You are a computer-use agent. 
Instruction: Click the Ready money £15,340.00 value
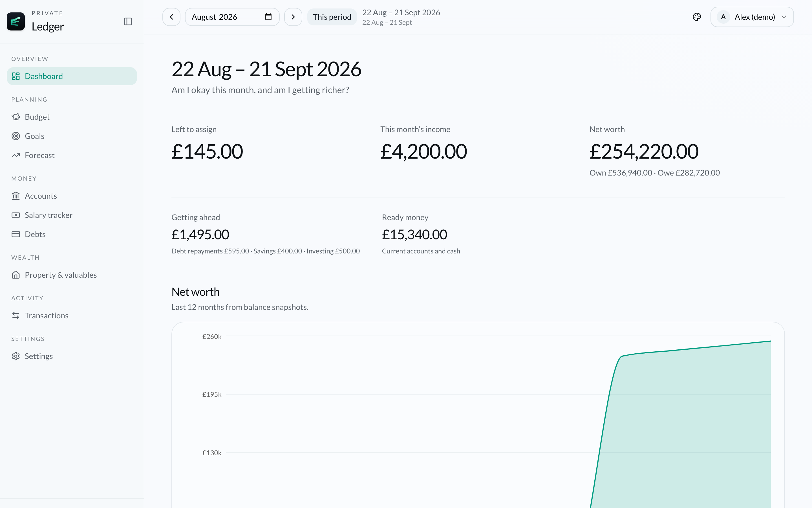[414, 235]
